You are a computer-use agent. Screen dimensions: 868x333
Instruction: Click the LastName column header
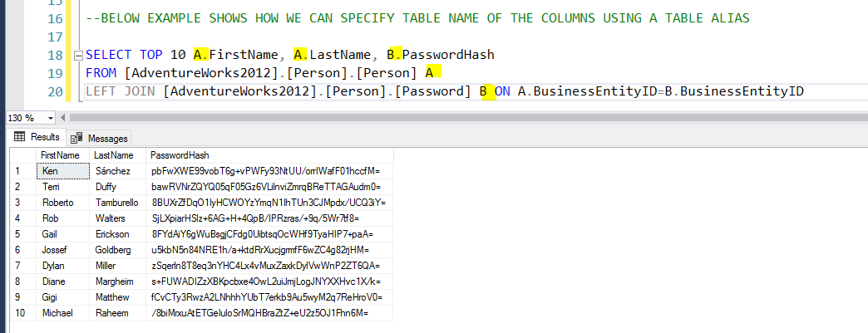117,155
